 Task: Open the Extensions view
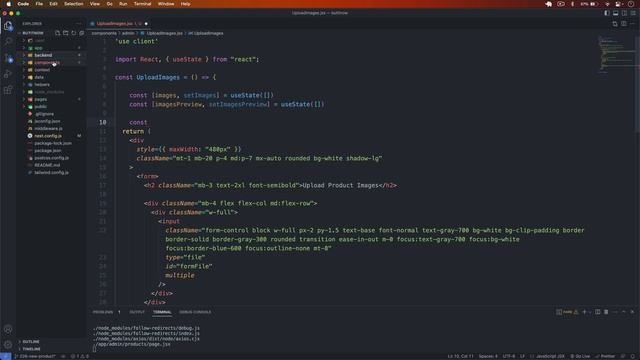tap(8, 90)
